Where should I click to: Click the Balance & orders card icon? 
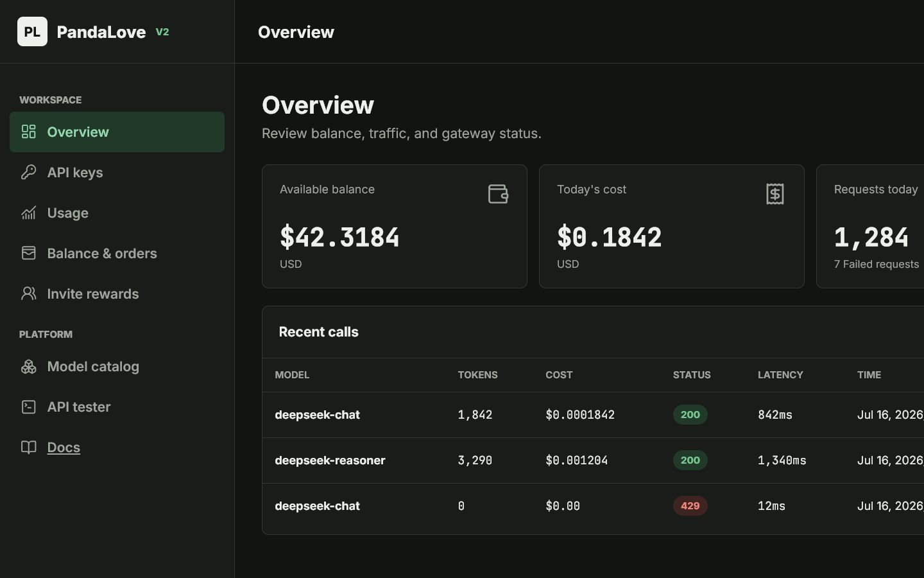pos(28,253)
